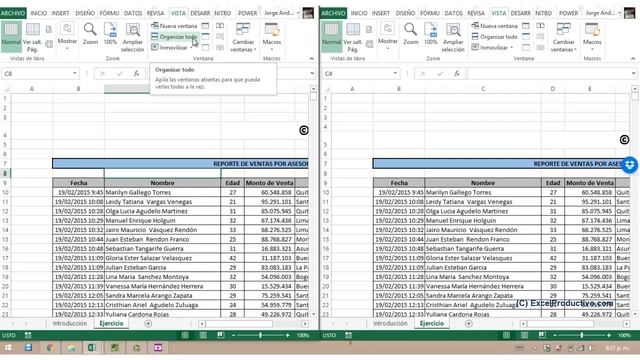Add new sheet in left window
Viewport: 640px width, 360px height.
tap(148, 324)
